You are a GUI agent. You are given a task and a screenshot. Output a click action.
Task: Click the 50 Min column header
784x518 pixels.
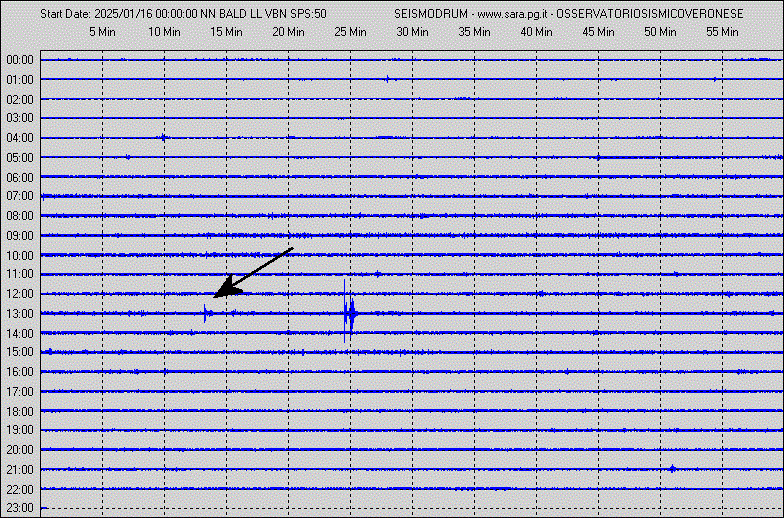(660, 32)
